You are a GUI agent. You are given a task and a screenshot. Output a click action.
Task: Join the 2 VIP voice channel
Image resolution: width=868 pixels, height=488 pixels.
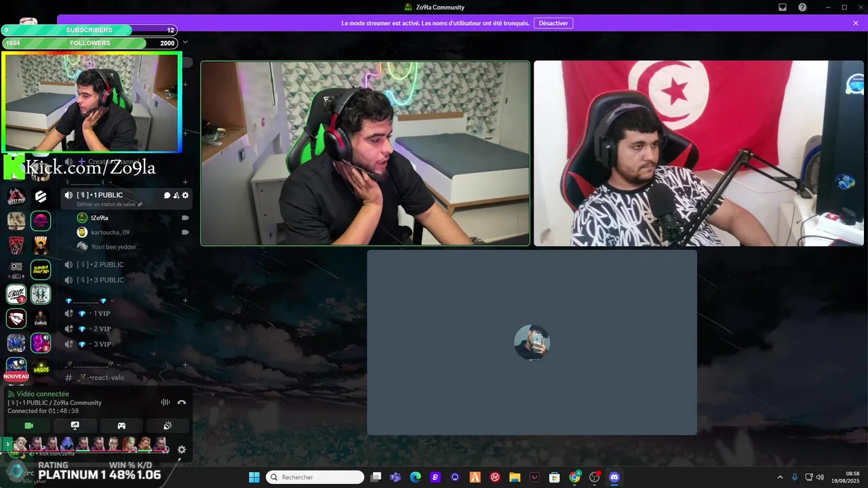(x=125, y=329)
